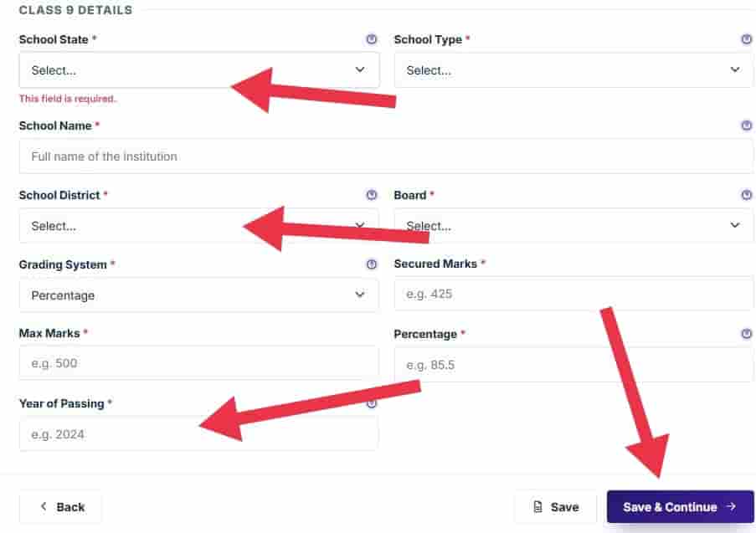
Task: Change the Grading System Percentage dropdown
Action: tap(199, 295)
